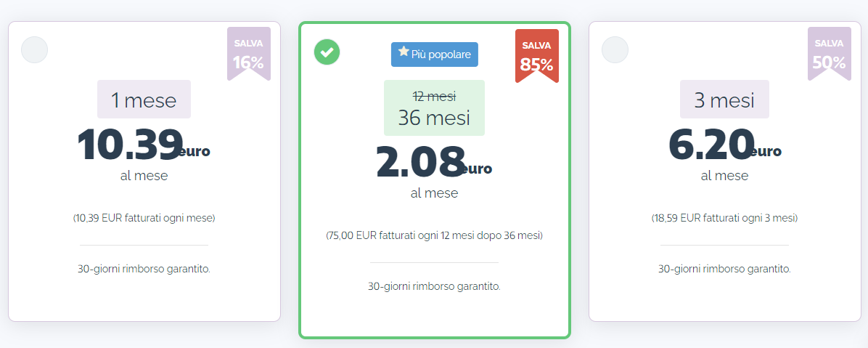Click the 3 mesi duration label

[x=724, y=100]
